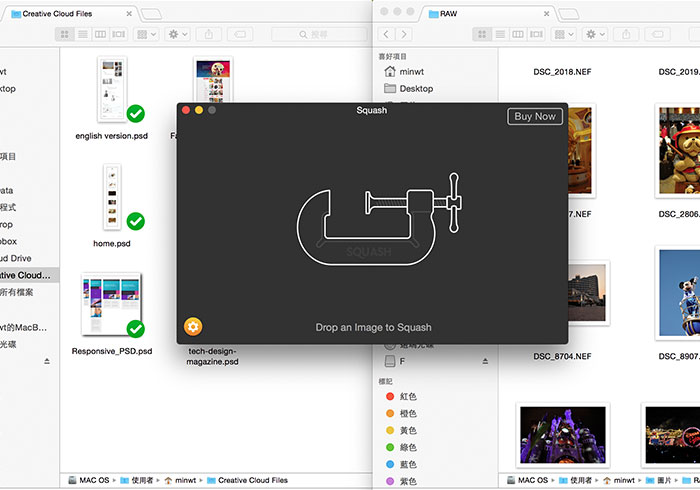
Task: Select red tag 紅色 in sidebar
Action: [x=401, y=396]
